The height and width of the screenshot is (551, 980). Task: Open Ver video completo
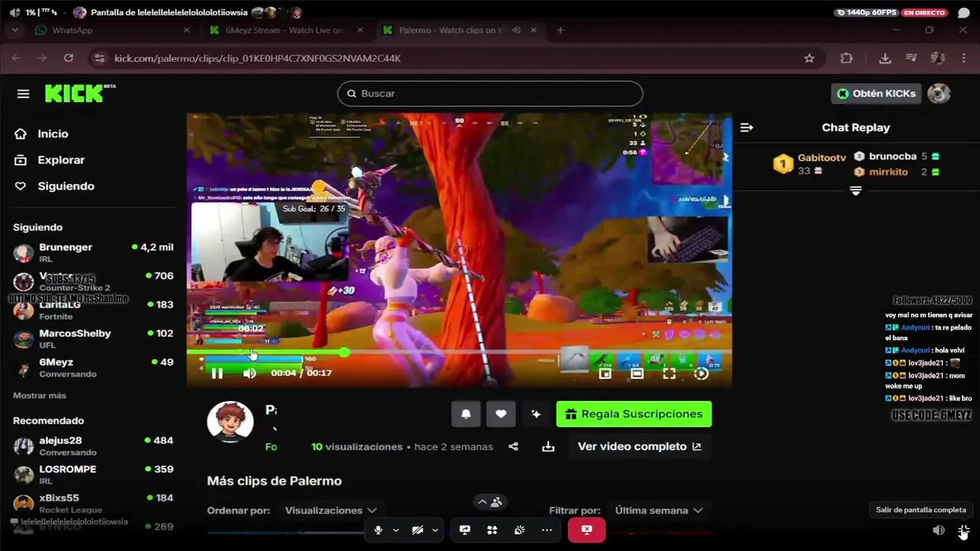(639, 446)
